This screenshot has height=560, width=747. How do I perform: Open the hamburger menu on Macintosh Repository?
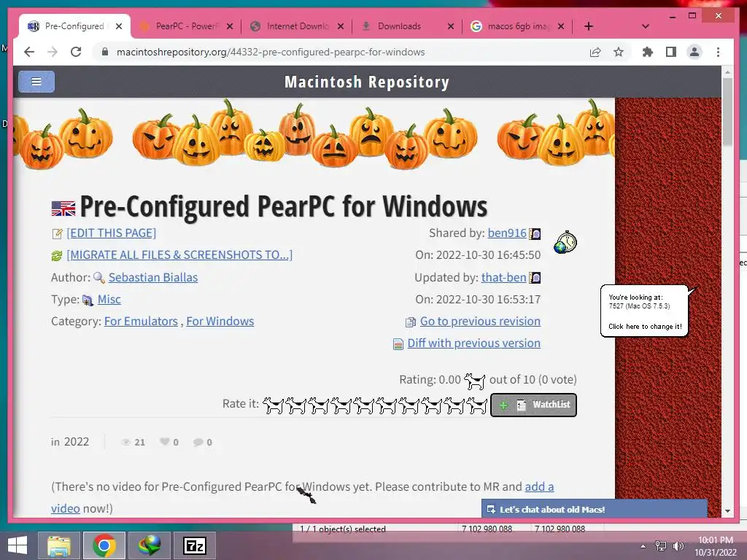click(x=36, y=82)
